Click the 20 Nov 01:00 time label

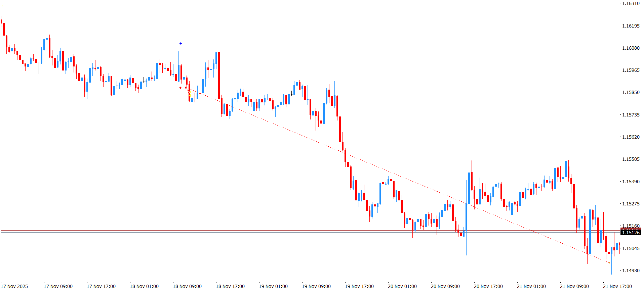pos(402,286)
